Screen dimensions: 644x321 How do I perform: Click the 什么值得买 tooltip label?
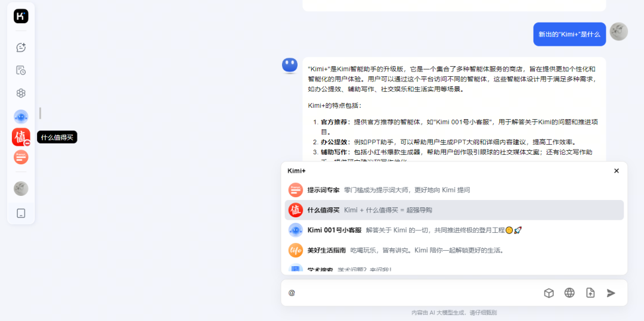57,138
